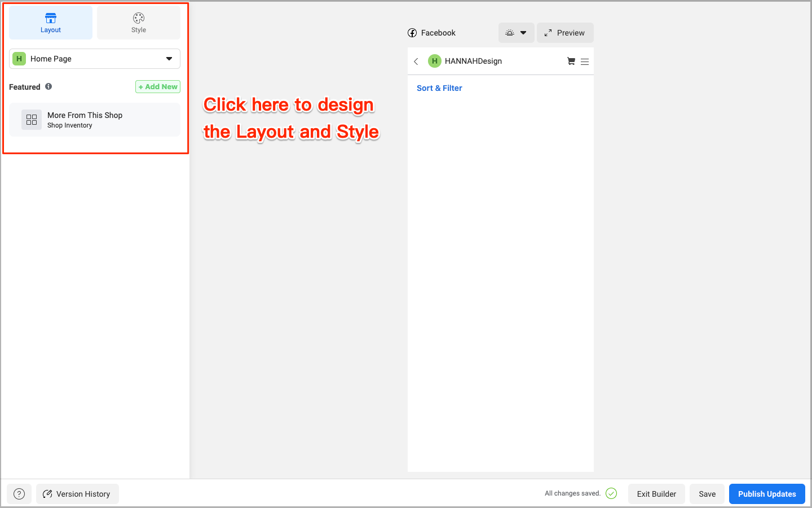Click the 'All changes saved.' status text
Viewport: 812px width, 508px height.
(573, 493)
